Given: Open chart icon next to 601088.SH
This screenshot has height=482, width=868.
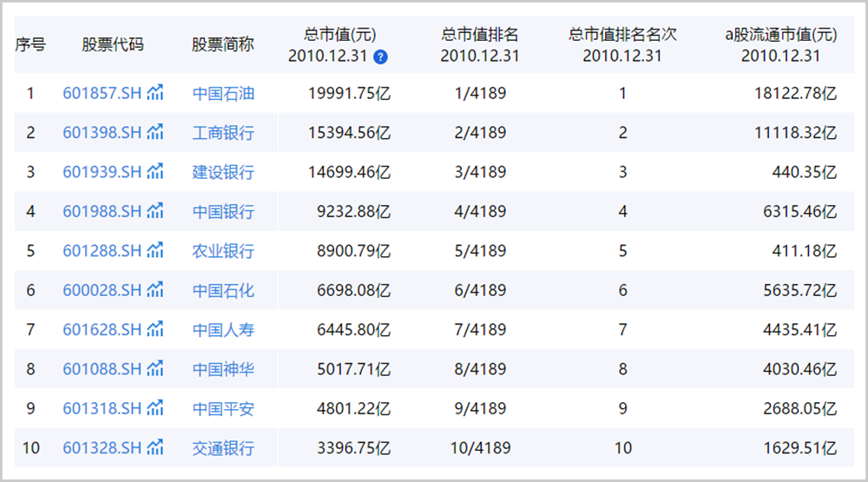Looking at the screenshot, I should pos(155,368).
